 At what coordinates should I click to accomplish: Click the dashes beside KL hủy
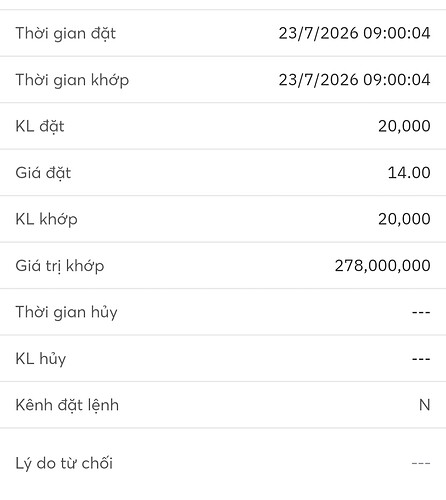[421, 359]
